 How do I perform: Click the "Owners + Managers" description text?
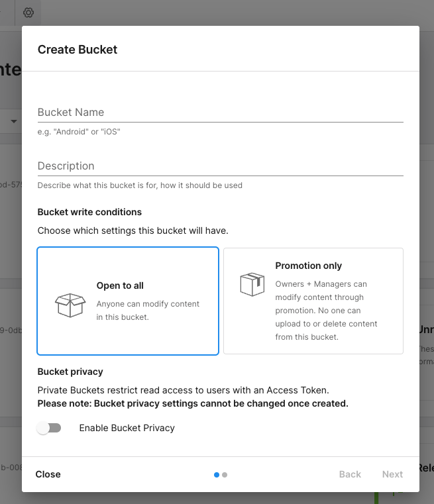tap(326, 311)
